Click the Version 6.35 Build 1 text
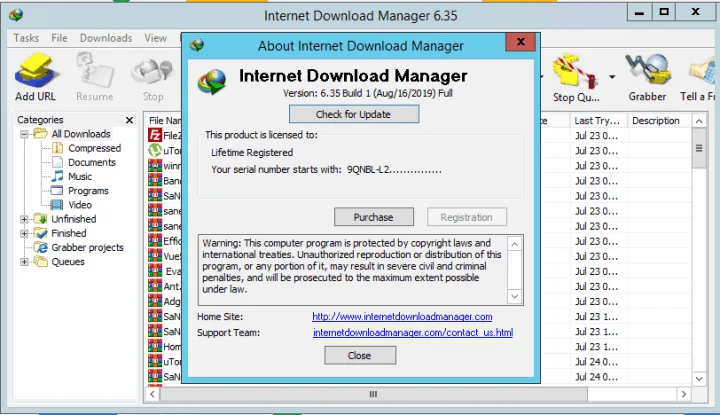The height and width of the screenshot is (415, 720). (368, 93)
